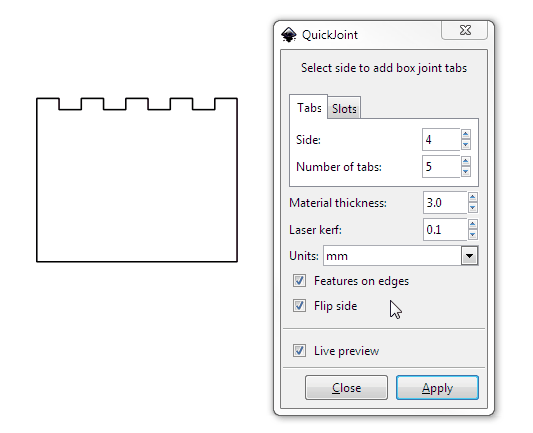Viewport: 533px width, 433px height.
Task: Decrease the Side value with down arrow
Action: point(465,144)
